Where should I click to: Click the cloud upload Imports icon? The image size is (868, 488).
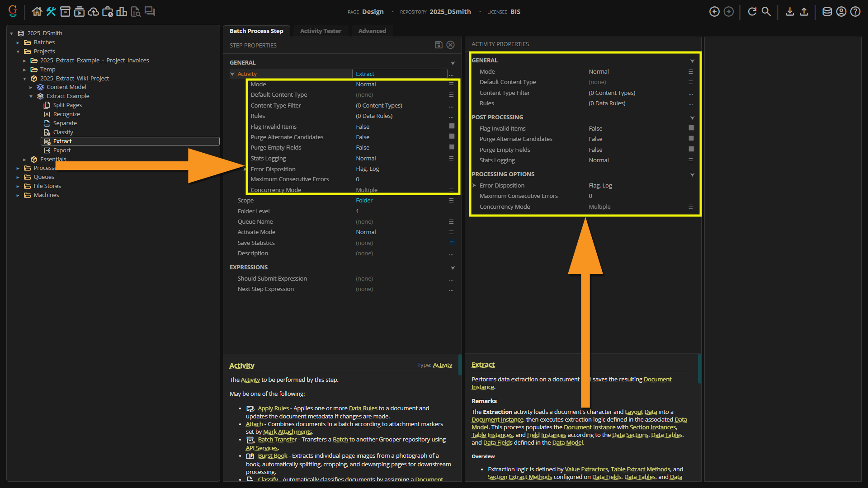pos(93,12)
